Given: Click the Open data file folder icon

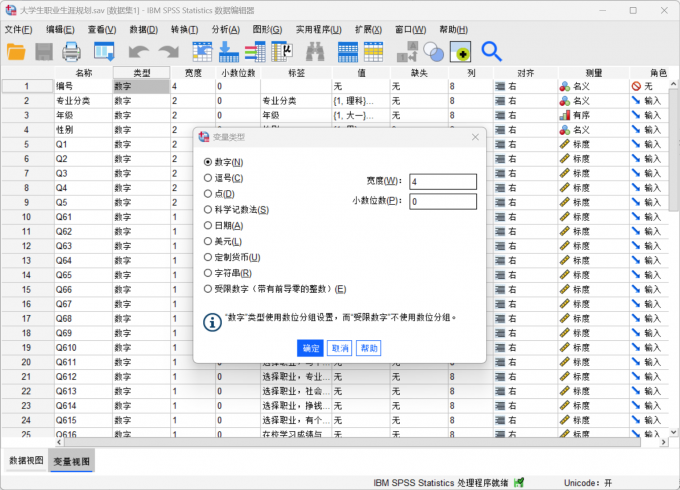Looking at the screenshot, I should [17, 51].
